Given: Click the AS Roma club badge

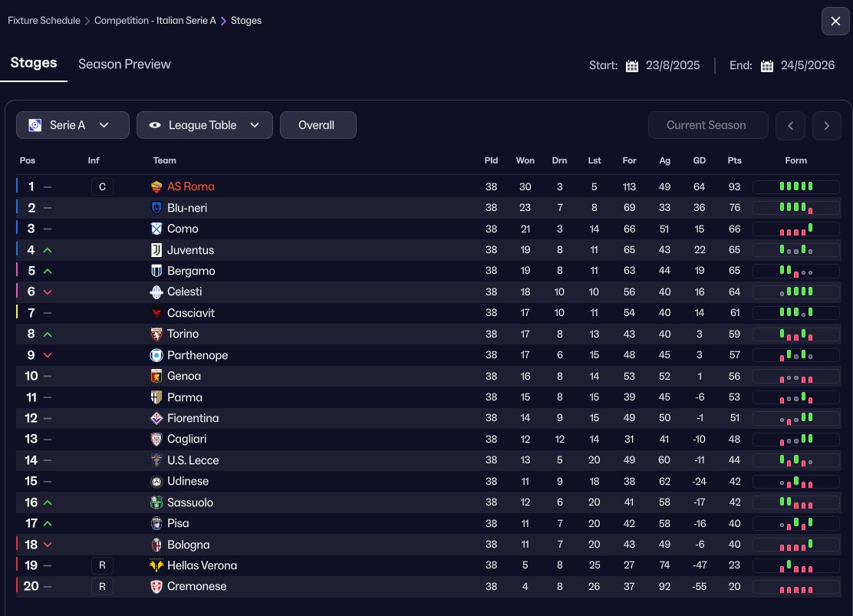Looking at the screenshot, I should [x=156, y=186].
